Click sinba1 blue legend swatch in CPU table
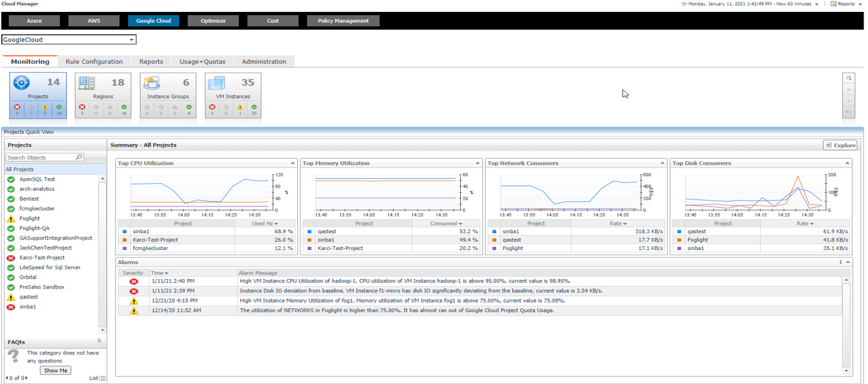Viewport: 868px width, 384px height. tap(124, 232)
